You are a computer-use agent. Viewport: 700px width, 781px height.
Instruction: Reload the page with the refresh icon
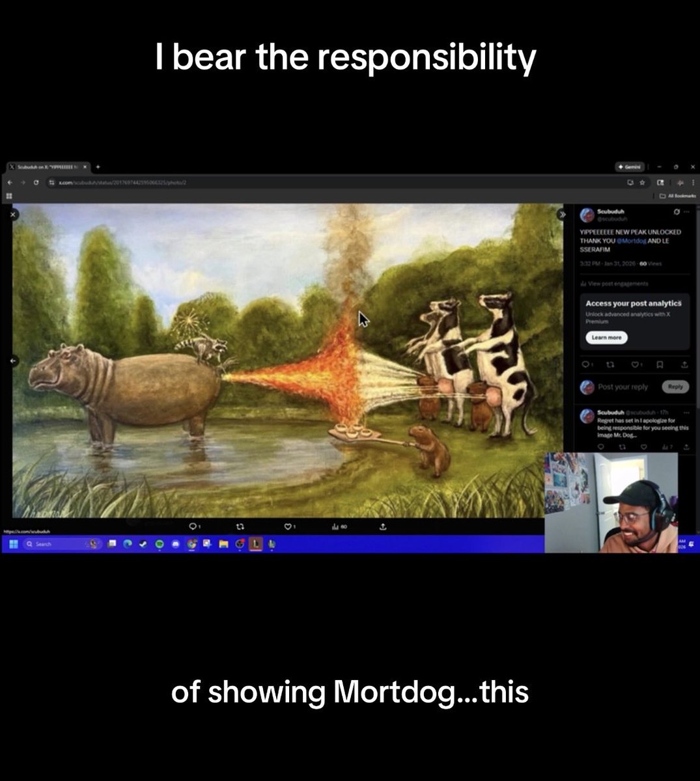coord(36,183)
